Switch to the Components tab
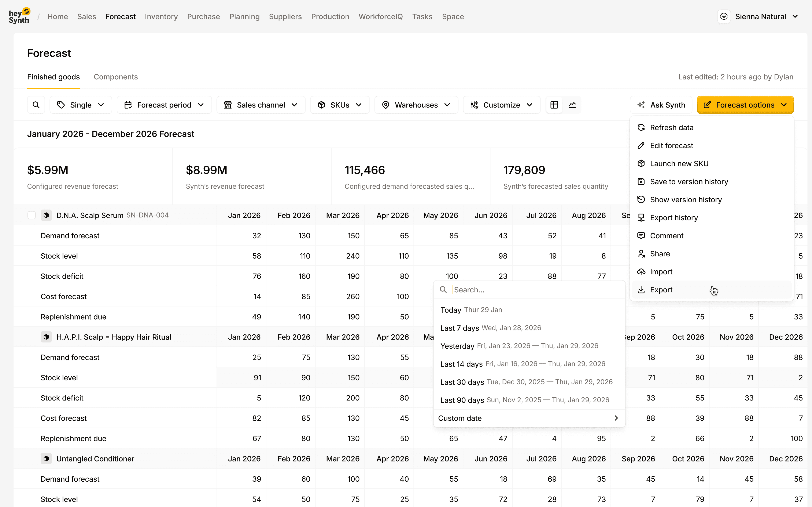 115,77
